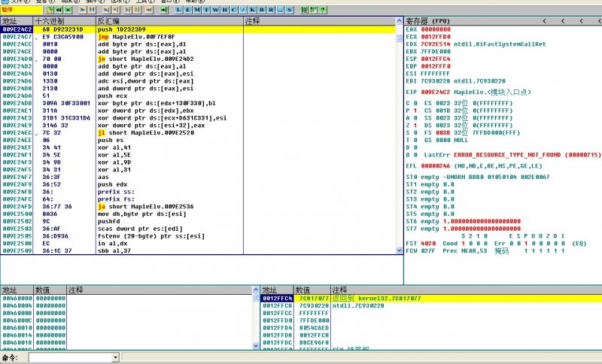This screenshot has width=602, height=364.
Task: Open the Call stack K button
Action: pos(251,11)
